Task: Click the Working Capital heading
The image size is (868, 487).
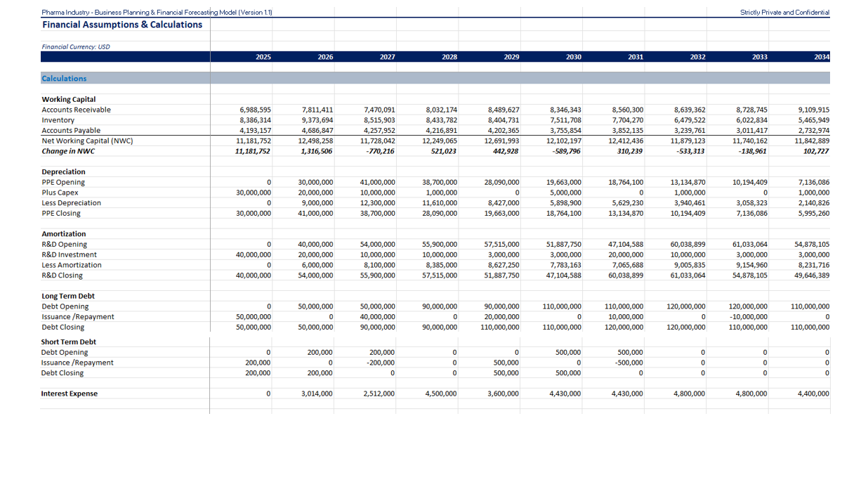Action: 68,100
